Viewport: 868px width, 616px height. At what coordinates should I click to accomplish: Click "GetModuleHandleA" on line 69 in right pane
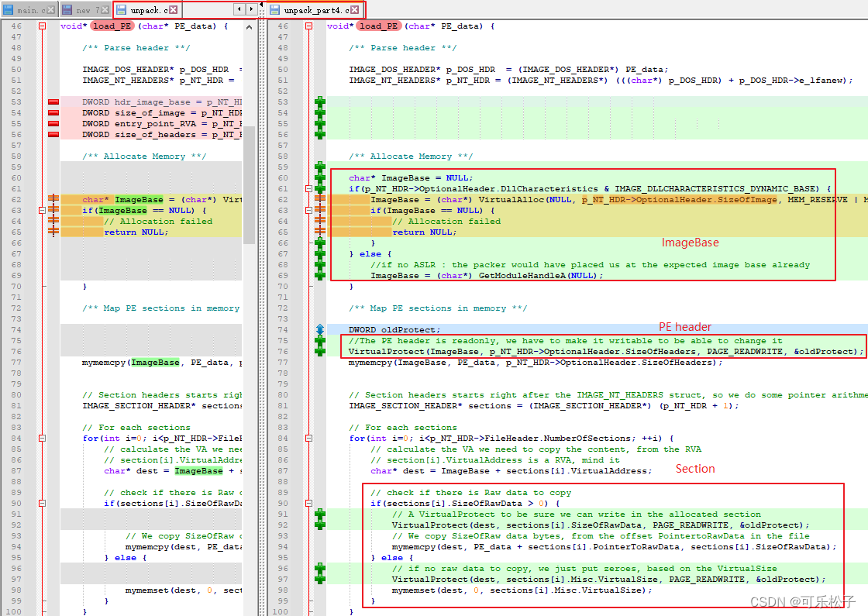[522, 276]
